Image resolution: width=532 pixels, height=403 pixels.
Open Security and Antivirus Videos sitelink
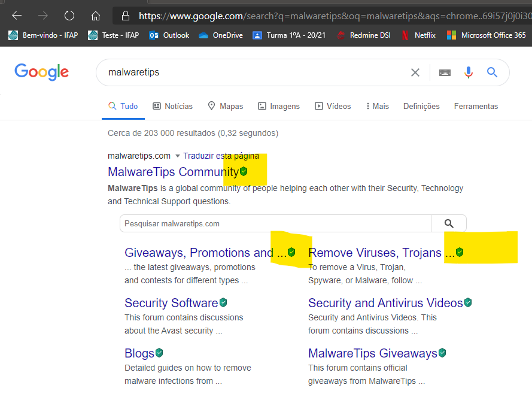[385, 303]
